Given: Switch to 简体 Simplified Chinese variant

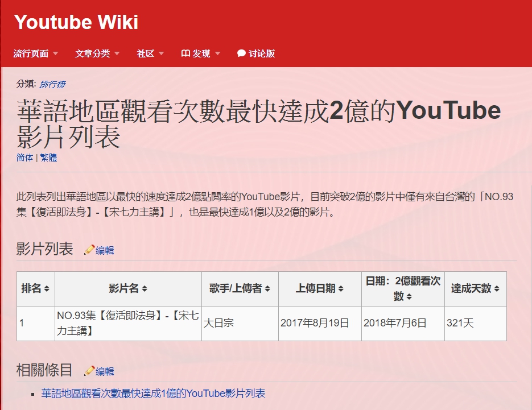Looking at the screenshot, I should (x=25, y=158).
